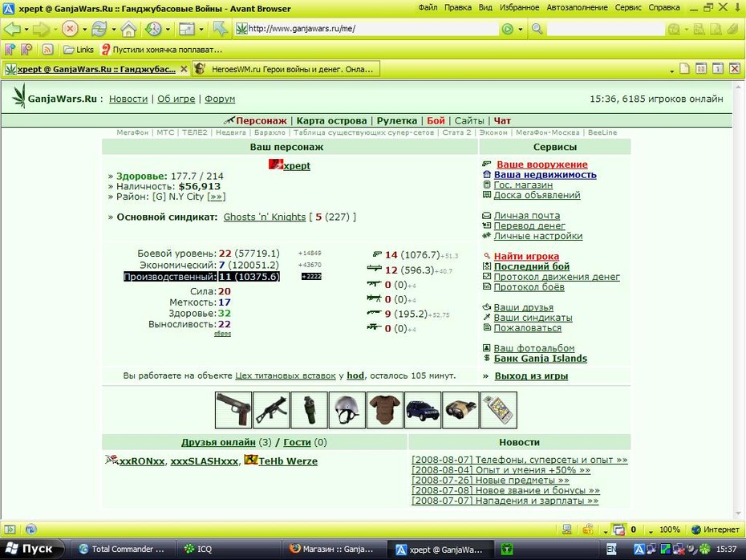Image resolution: width=746 pixels, height=560 pixels.
Task: Click Выход из игры link
Action: tap(532, 375)
